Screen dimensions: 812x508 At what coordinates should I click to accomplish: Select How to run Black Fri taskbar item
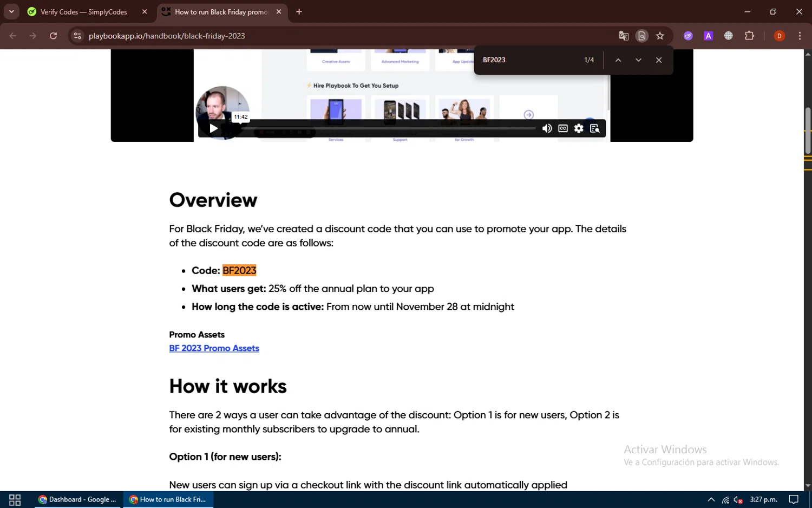coord(168,500)
